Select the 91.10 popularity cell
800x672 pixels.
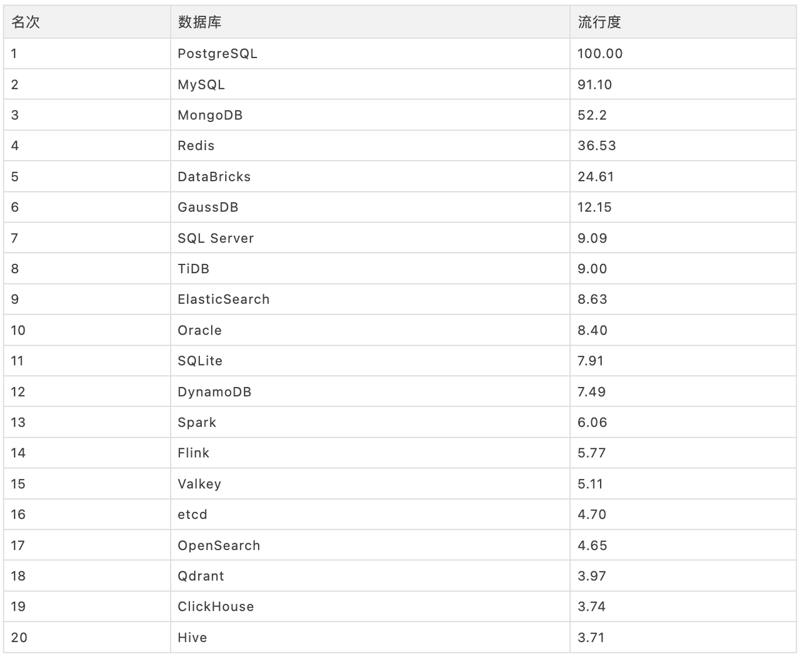click(595, 84)
